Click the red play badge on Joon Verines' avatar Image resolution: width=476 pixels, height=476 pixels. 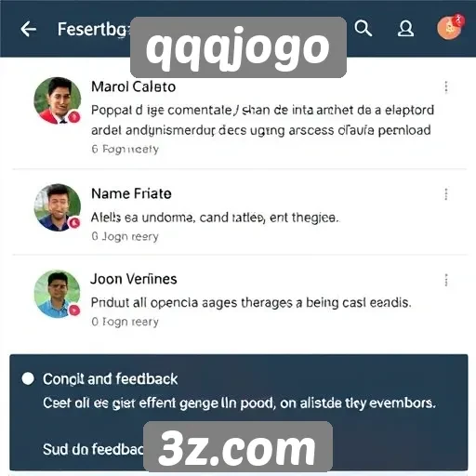74,310
